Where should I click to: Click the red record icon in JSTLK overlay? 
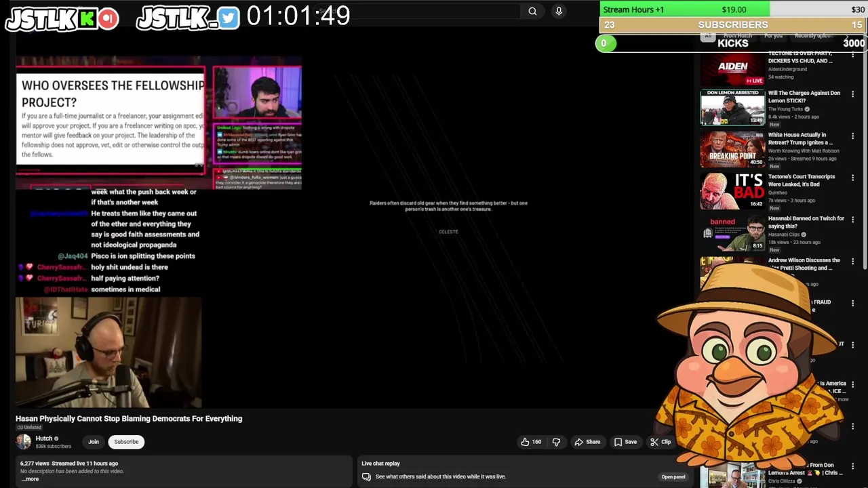coord(107,19)
